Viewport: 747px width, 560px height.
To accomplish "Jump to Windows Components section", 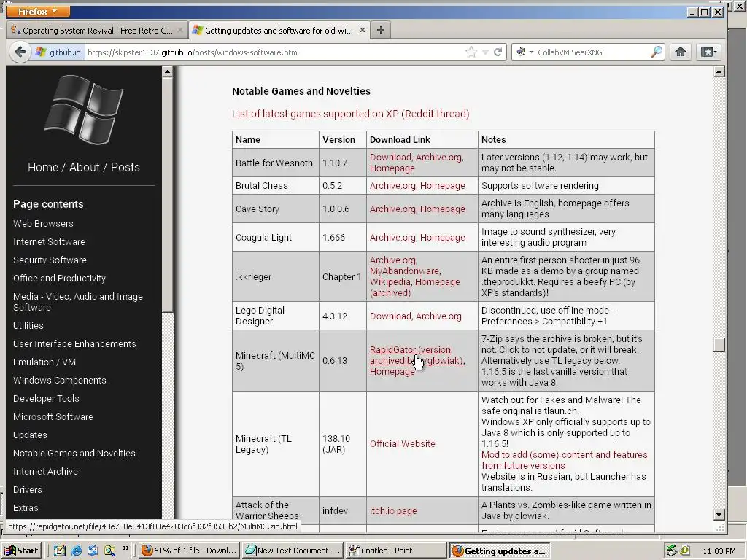I will tap(60, 381).
